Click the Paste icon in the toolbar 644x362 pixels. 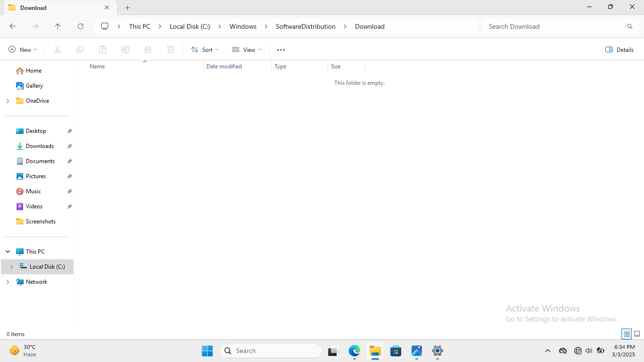[x=103, y=49]
